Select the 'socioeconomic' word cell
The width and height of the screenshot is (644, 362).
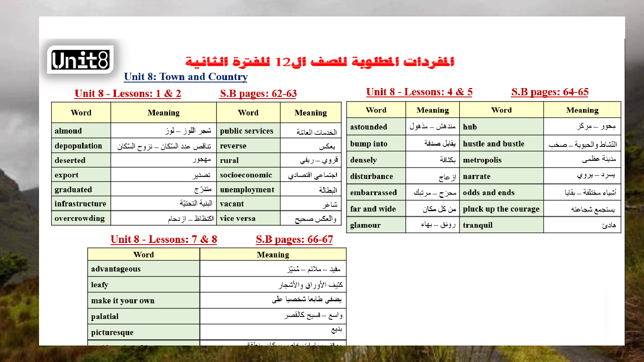coord(248,175)
